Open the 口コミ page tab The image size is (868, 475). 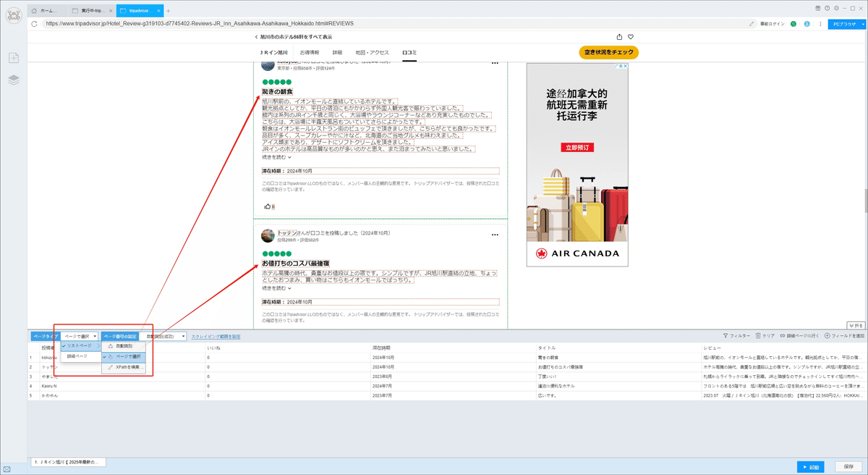409,53
